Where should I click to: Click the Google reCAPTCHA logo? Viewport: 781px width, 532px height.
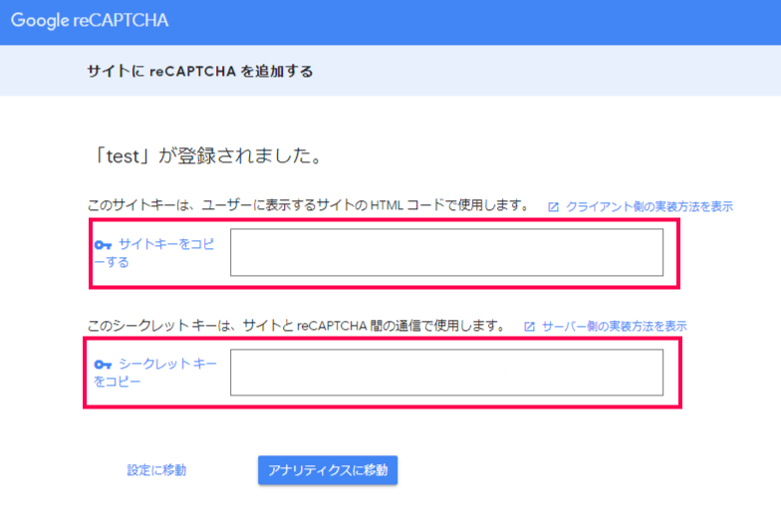coord(90,20)
